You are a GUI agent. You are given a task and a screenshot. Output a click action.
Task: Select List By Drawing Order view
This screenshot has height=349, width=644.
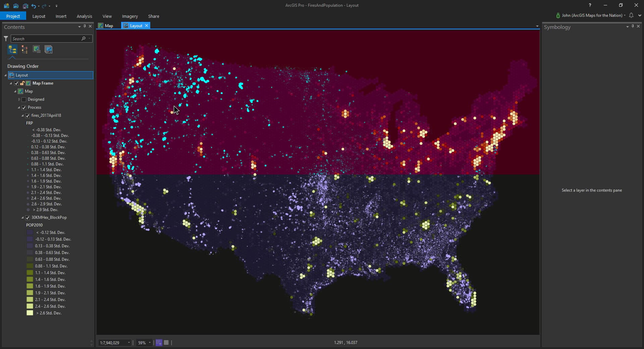[x=12, y=50]
